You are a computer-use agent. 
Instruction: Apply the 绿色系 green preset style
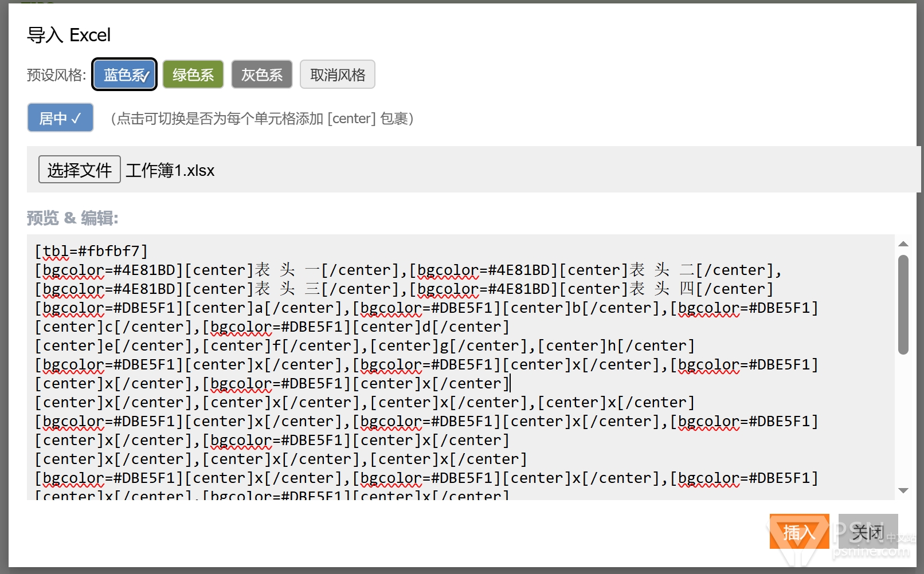[193, 74]
